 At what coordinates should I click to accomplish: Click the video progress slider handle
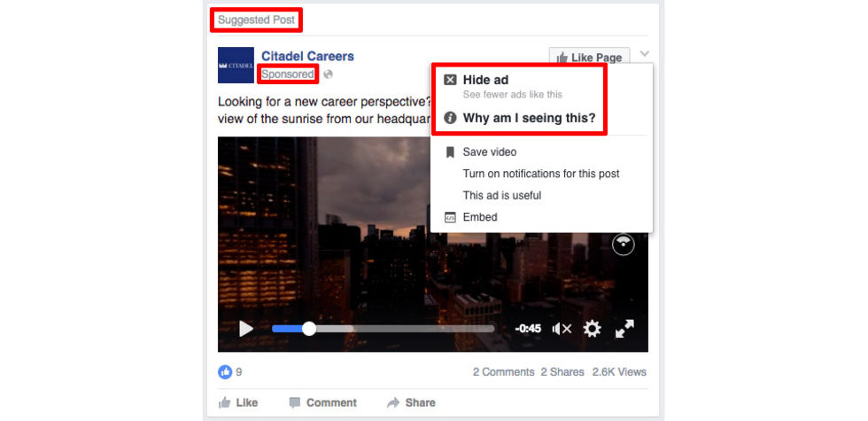[x=309, y=329]
